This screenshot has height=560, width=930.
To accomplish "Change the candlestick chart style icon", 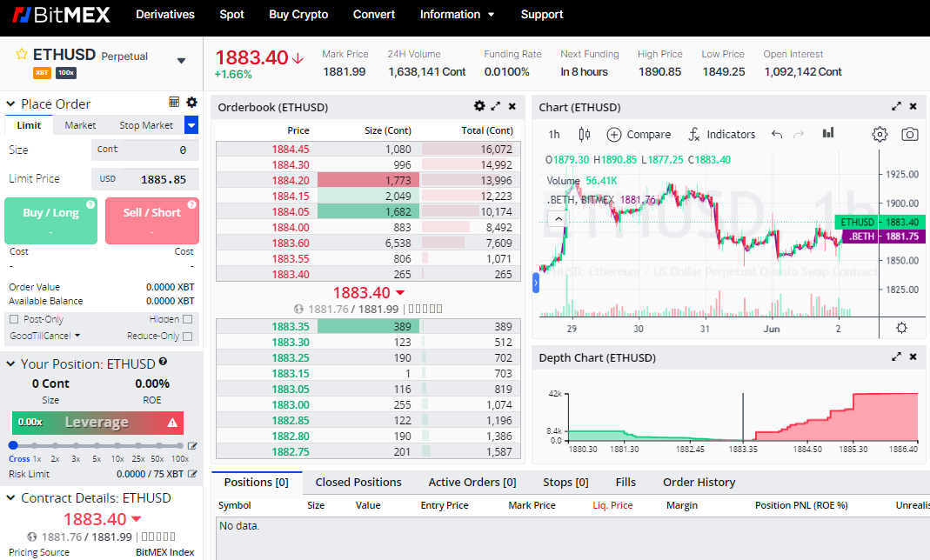I will click(585, 135).
